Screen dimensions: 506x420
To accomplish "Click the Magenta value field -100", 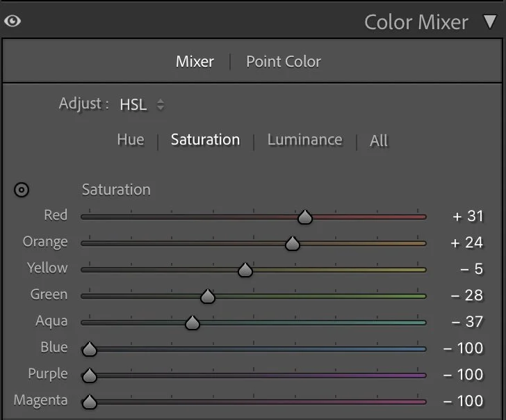I will tap(463, 401).
